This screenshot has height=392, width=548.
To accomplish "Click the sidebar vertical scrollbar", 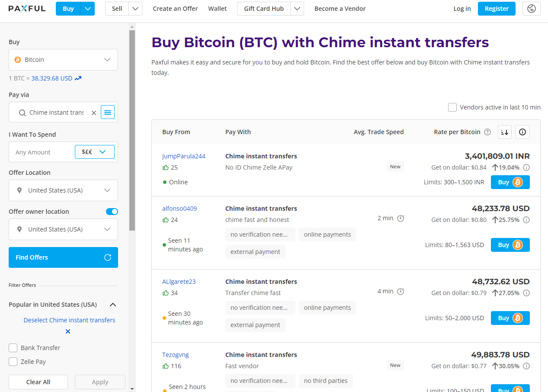I will (132, 130).
